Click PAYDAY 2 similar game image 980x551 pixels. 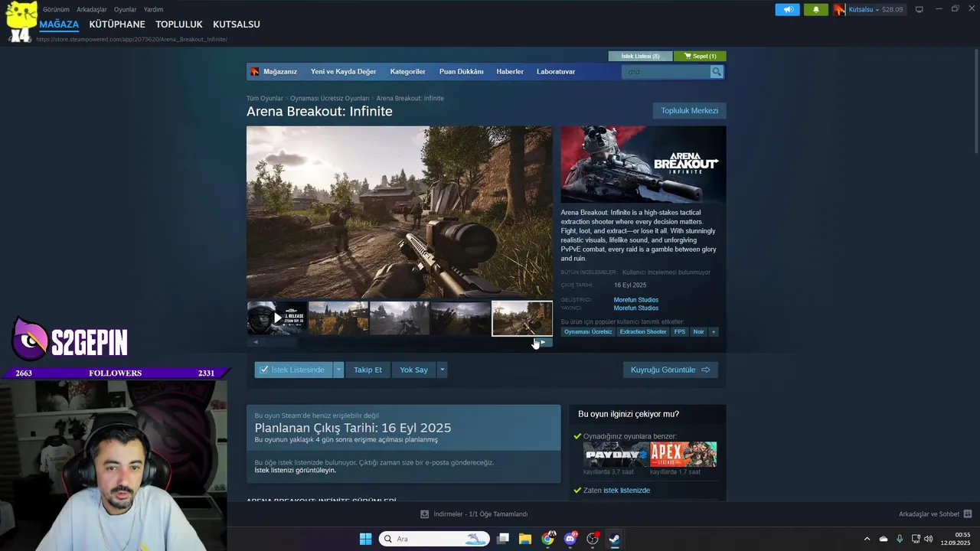pyautogui.click(x=616, y=455)
